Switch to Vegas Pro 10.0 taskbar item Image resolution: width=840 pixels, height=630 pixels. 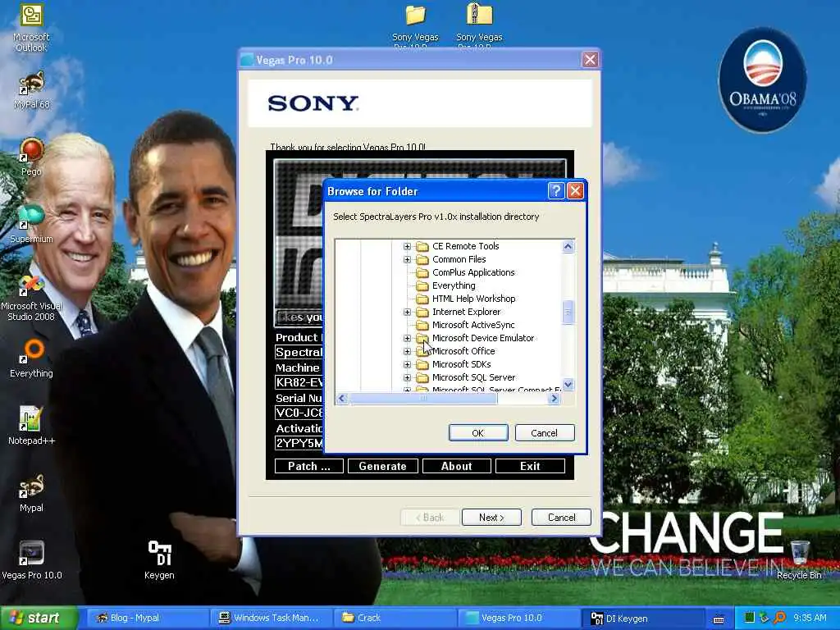(x=518, y=619)
